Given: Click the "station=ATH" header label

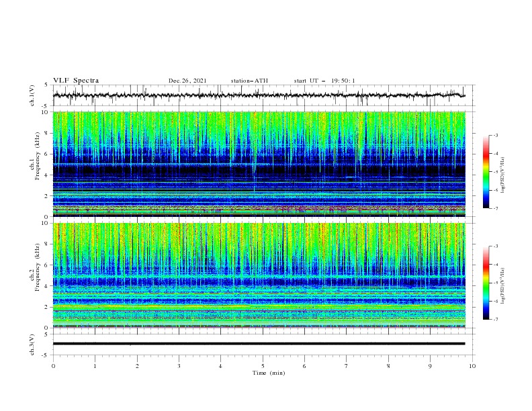Looking at the screenshot, I should tap(249, 81).
